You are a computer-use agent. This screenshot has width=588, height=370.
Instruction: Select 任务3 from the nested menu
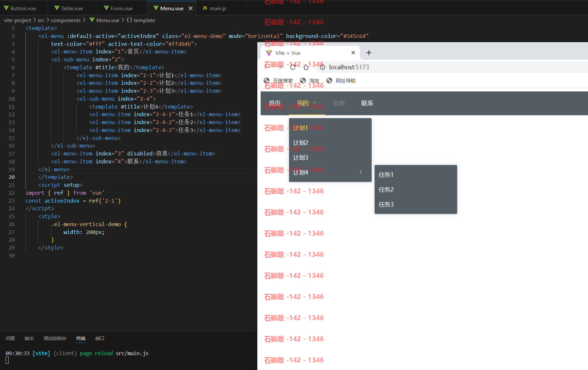(x=416, y=204)
